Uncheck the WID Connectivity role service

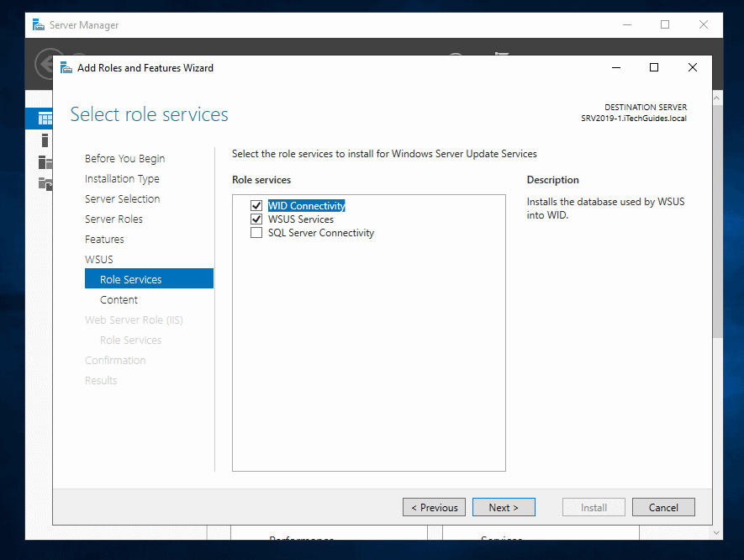(256, 205)
